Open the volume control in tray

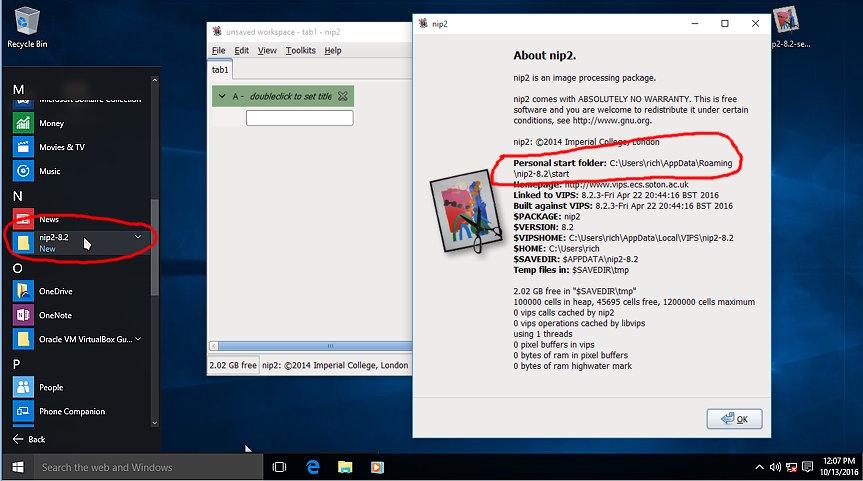click(775, 467)
